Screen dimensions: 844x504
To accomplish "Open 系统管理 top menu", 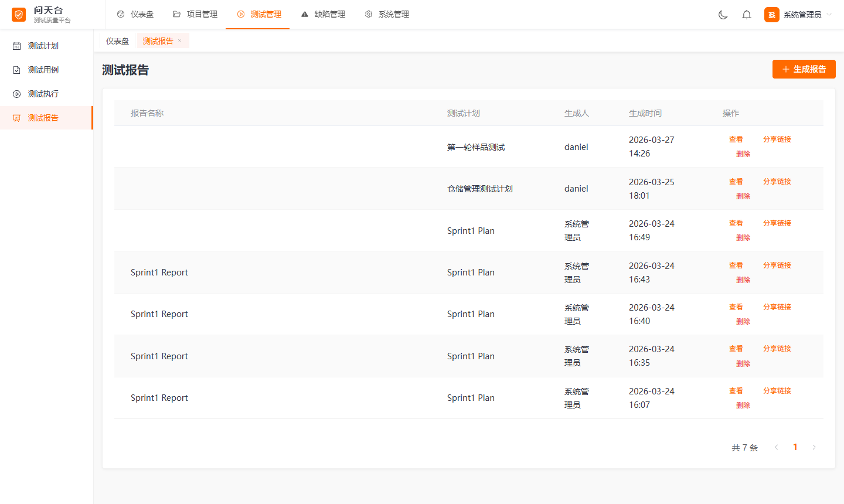I will click(x=387, y=14).
